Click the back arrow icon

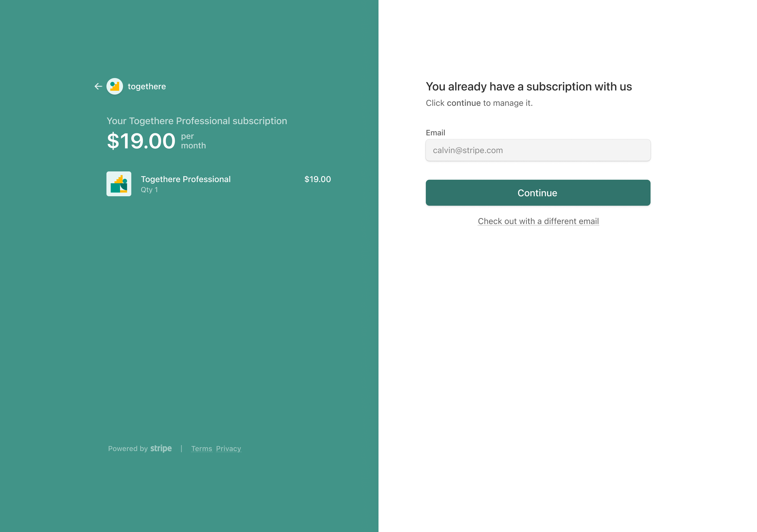[x=98, y=86]
